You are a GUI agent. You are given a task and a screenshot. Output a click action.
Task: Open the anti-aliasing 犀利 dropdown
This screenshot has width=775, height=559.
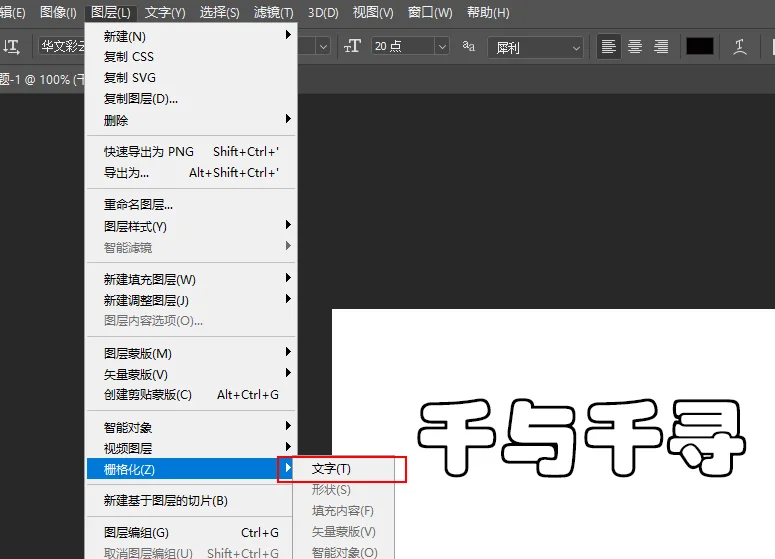pyautogui.click(x=535, y=47)
